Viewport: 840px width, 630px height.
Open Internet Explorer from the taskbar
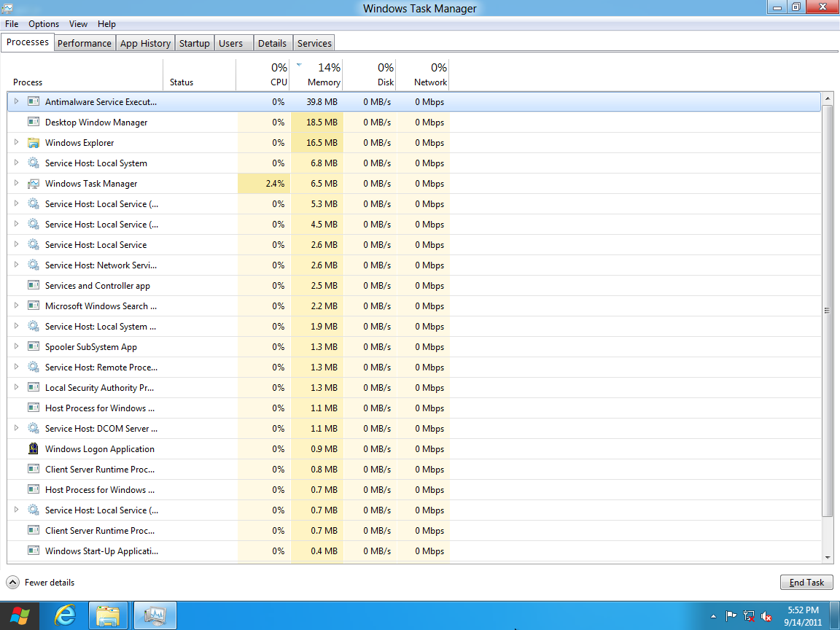point(66,615)
